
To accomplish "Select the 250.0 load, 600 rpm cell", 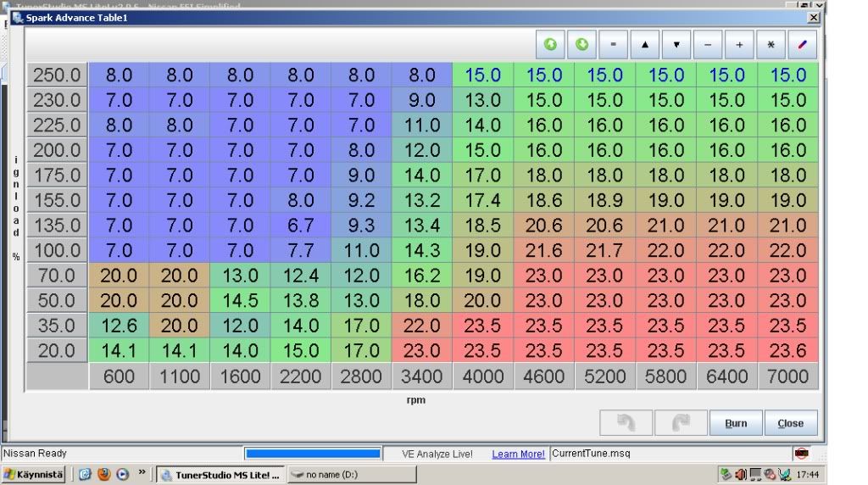I will click(x=119, y=75).
